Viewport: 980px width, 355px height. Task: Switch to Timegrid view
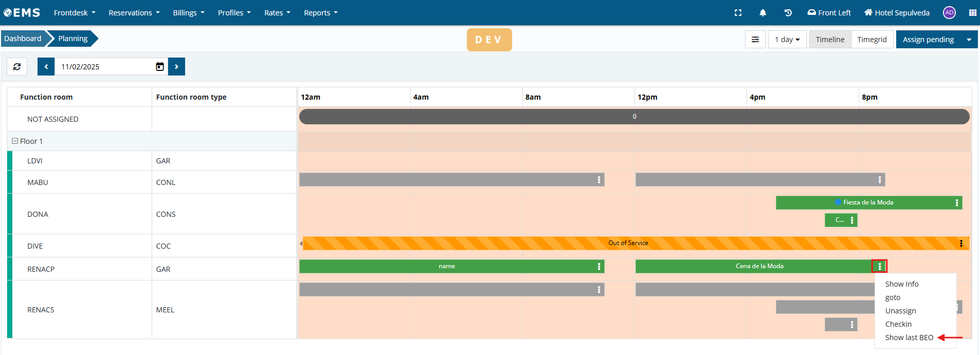click(x=872, y=40)
